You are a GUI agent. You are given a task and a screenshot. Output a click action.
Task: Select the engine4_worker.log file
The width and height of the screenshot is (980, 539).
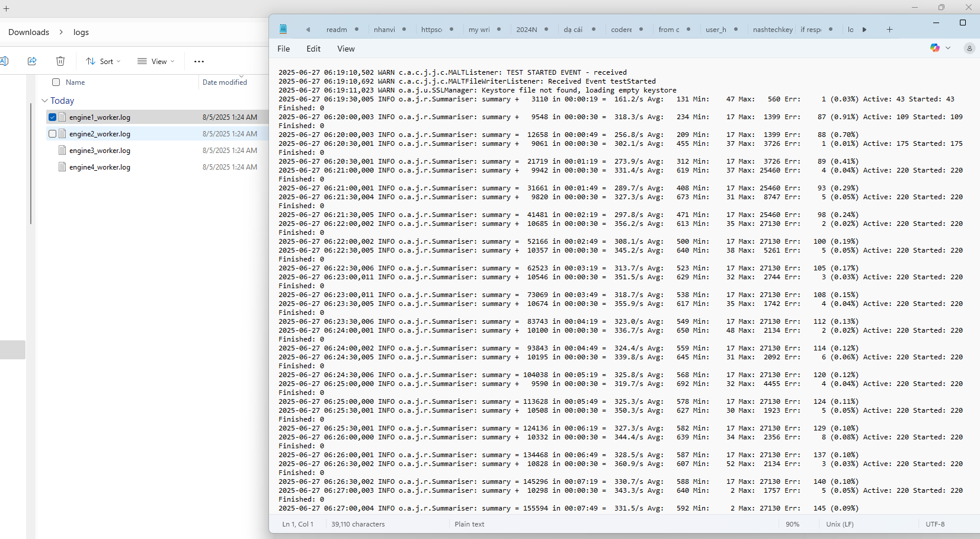[100, 167]
